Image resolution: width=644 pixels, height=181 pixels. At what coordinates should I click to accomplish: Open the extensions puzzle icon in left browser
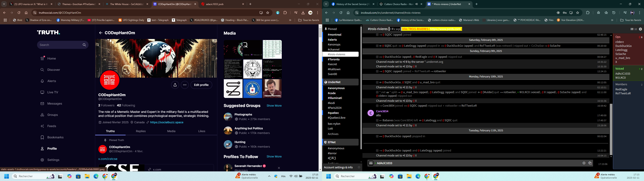pos(285,13)
